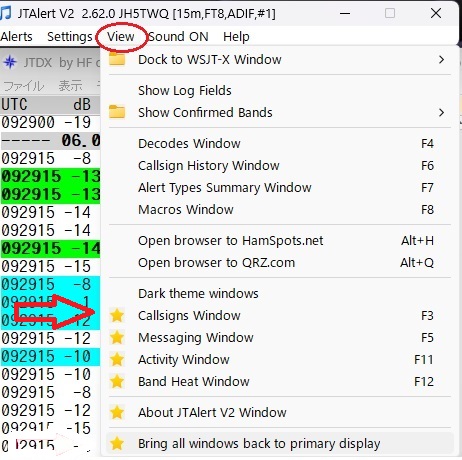Viewport: 462px width, 460px height.
Task: Click the UTC column header in JTDX
Action: point(14,104)
